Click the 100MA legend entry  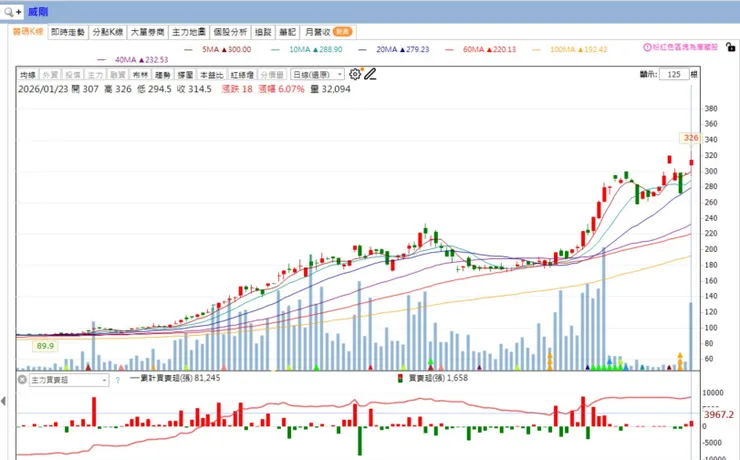570,49
